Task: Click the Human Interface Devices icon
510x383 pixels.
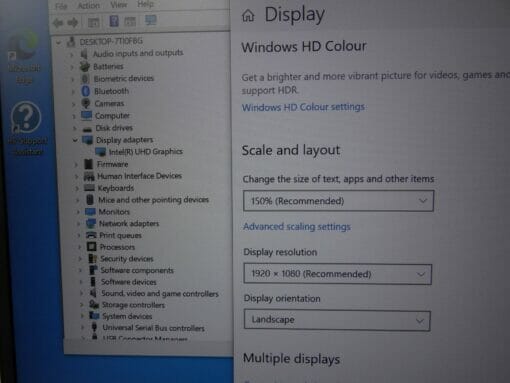Action: coord(89,176)
